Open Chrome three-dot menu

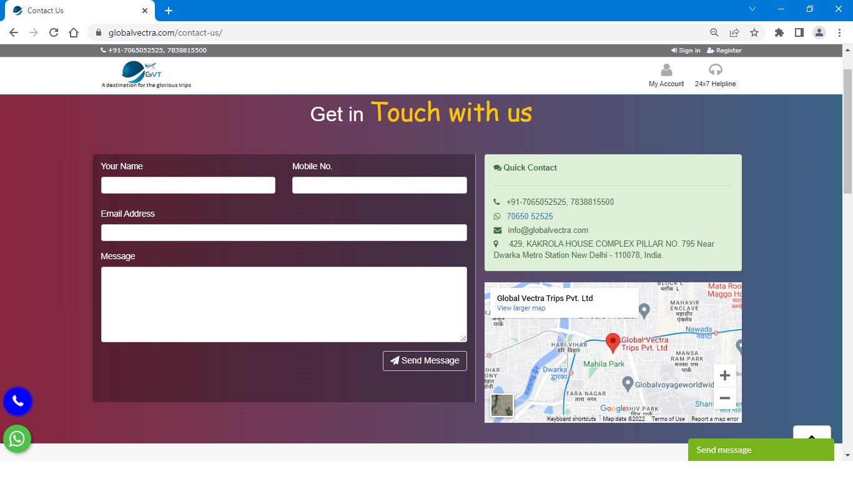(840, 32)
